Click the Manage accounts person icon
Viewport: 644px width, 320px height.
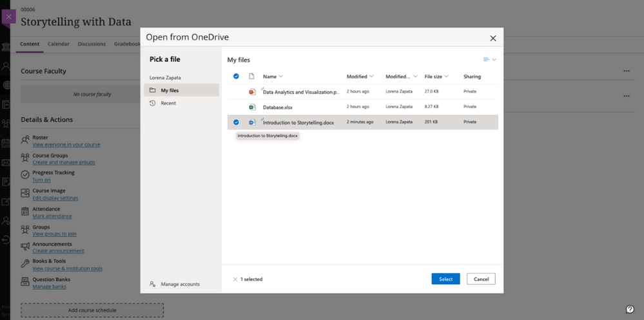(x=152, y=284)
